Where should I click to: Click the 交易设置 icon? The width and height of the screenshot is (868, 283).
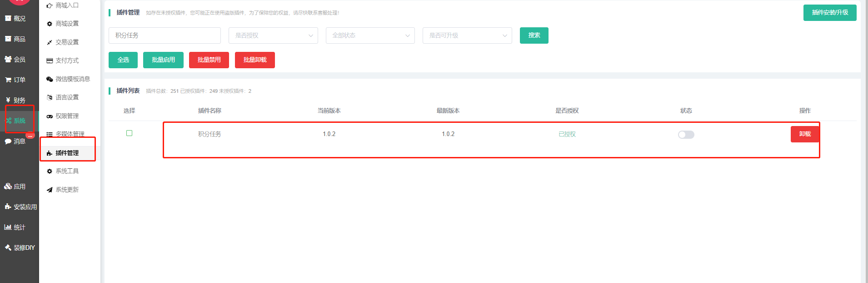pyautogui.click(x=50, y=42)
